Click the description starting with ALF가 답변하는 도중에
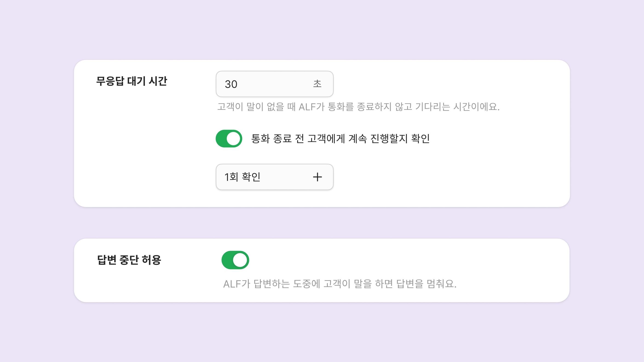The image size is (644, 362). tap(340, 284)
